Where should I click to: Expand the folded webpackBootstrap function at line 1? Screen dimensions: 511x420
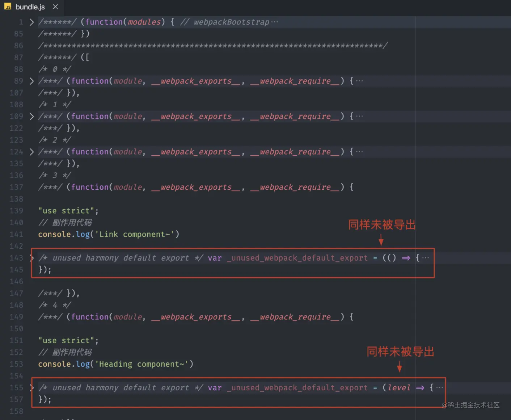pyautogui.click(x=31, y=22)
